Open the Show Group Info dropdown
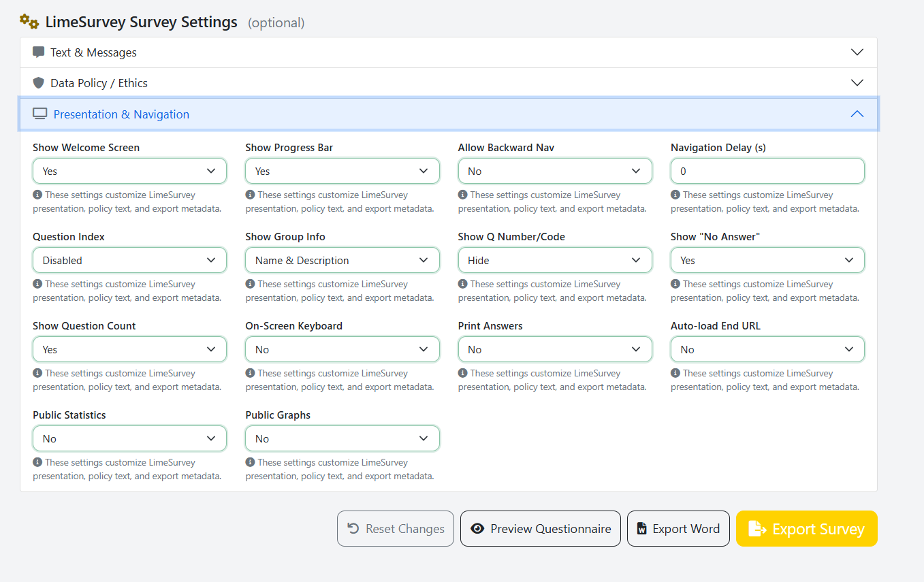This screenshot has height=582, width=924. (342, 260)
